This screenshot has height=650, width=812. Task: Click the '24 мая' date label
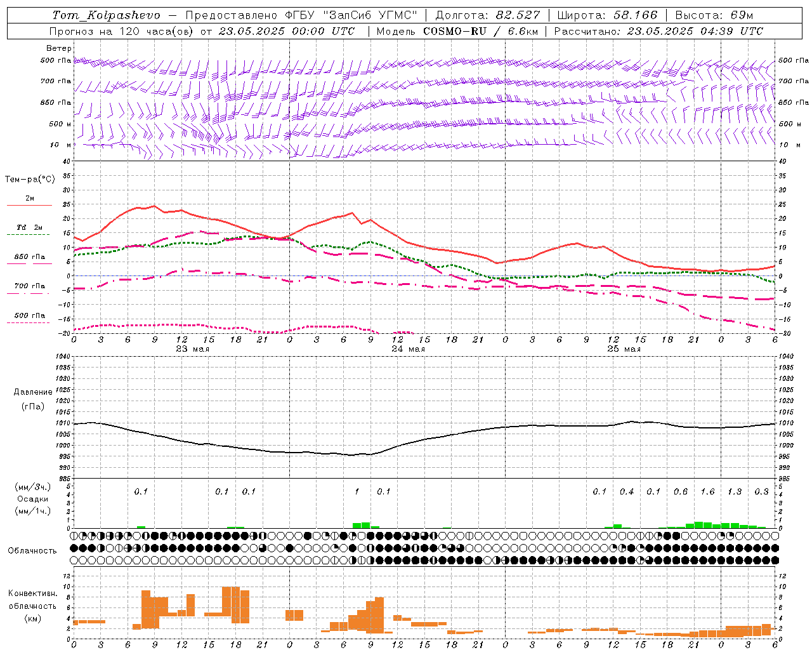click(408, 349)
